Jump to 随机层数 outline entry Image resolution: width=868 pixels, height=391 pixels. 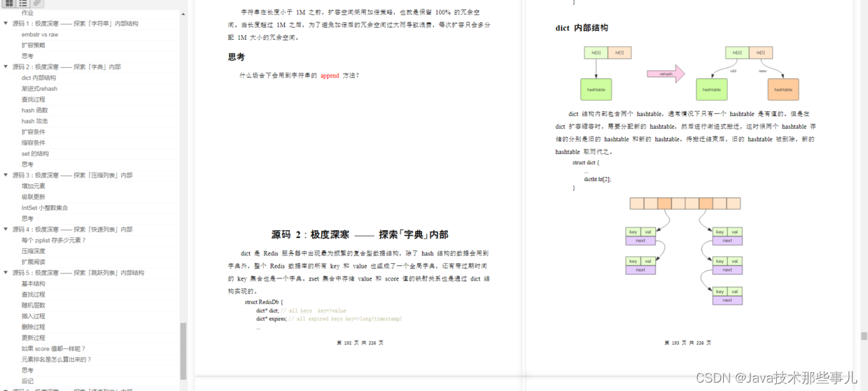pos(33,306)
